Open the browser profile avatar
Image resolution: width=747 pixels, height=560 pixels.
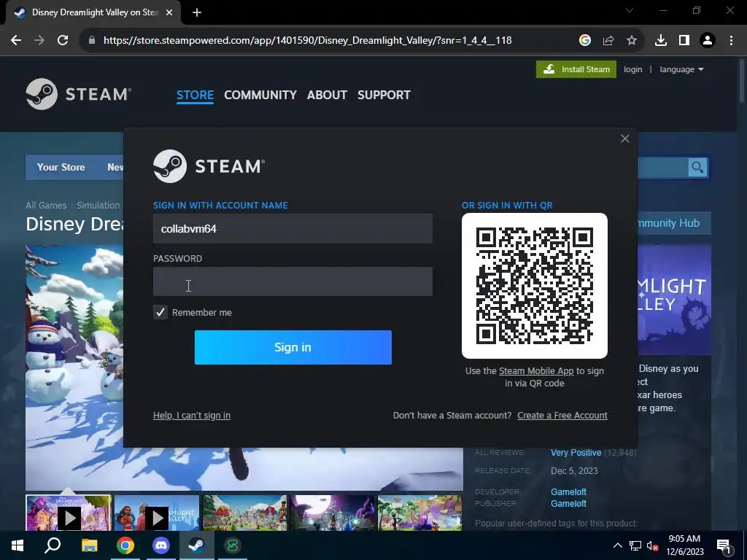click(x=708, y=41)
